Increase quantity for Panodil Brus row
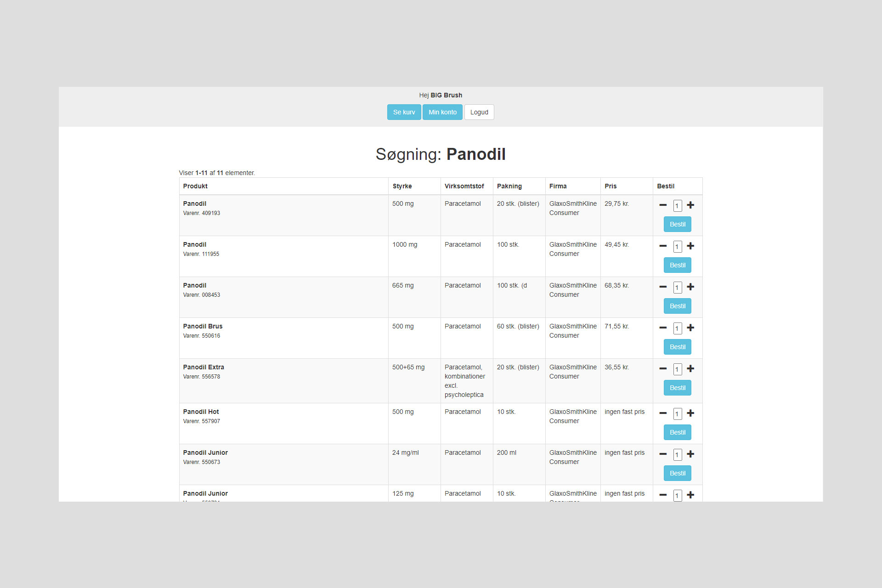The height and width of the screenshot is (588, 882). (690, 328)
